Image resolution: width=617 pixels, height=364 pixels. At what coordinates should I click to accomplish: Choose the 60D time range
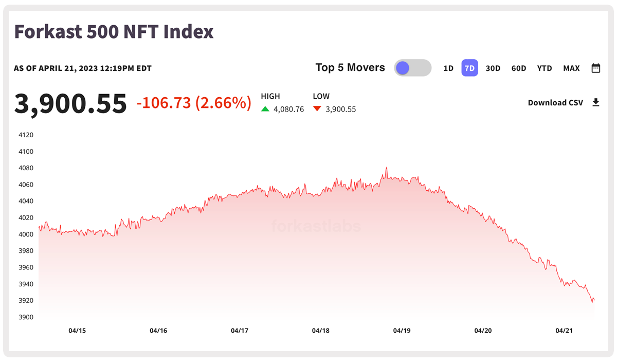[x=519, y=68]
